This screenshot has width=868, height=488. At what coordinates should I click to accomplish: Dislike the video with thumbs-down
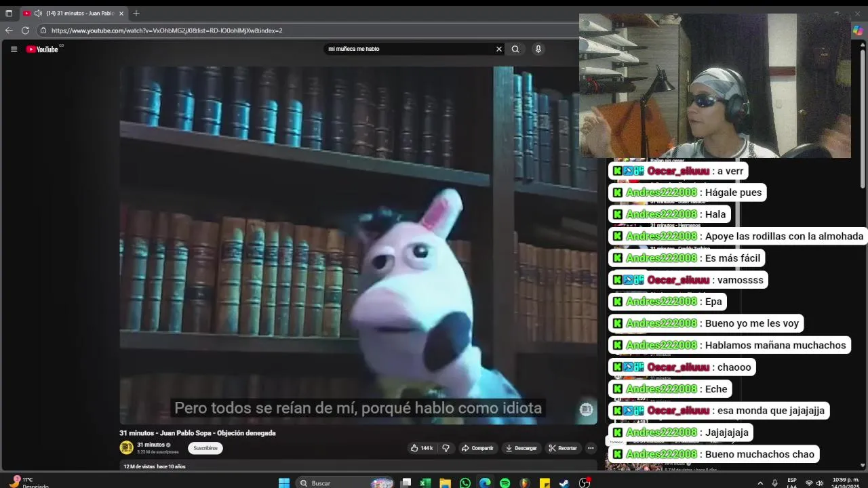tap(446, 448)
